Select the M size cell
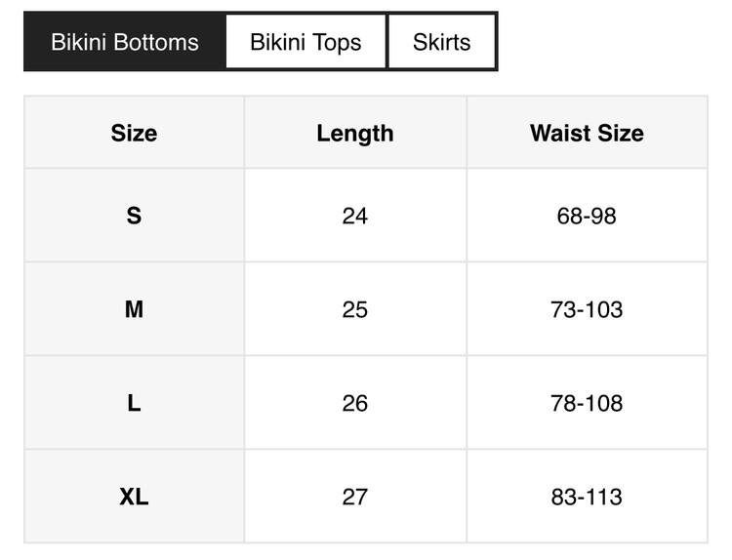732x560 pixels. pos(134,309)
